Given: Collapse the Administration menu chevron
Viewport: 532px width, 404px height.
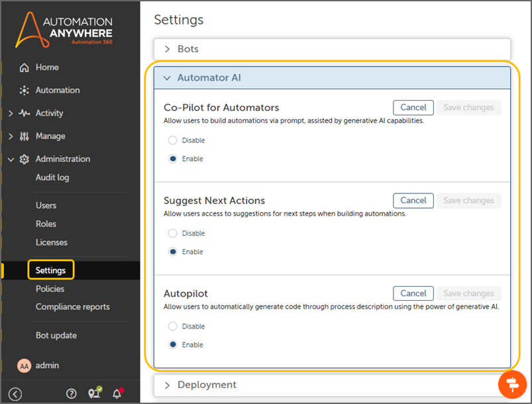Looking at the screenshot, I should (x=11, y=160).
